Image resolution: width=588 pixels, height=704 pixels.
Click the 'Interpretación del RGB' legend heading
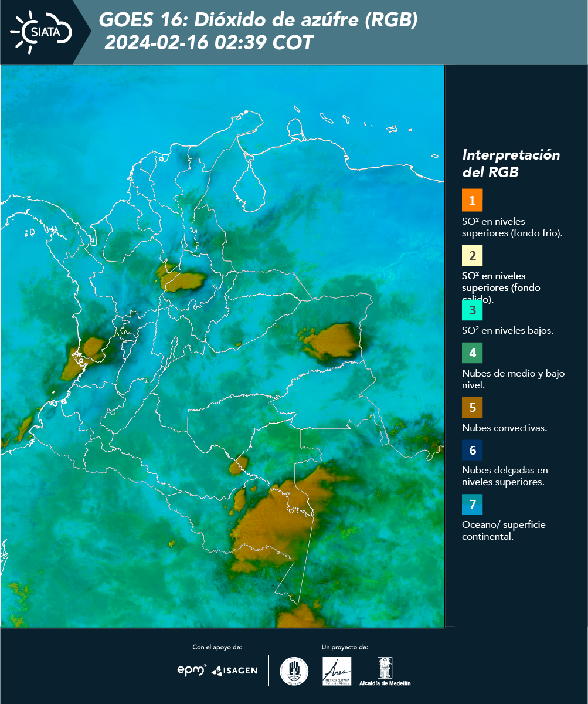(x=511, y=164)
